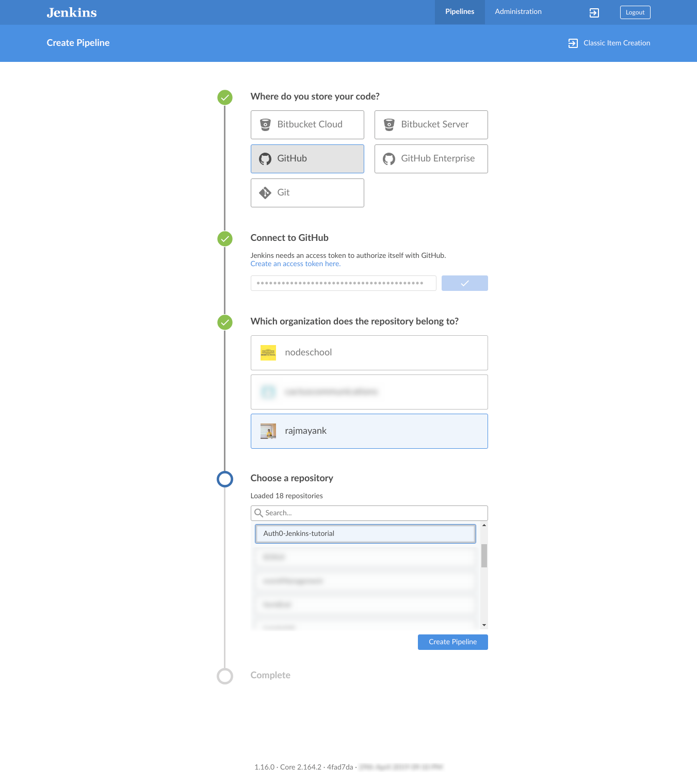Click the go-to-classic icon in header
This screenshot has width=697, height=784.
coord(594,13)
